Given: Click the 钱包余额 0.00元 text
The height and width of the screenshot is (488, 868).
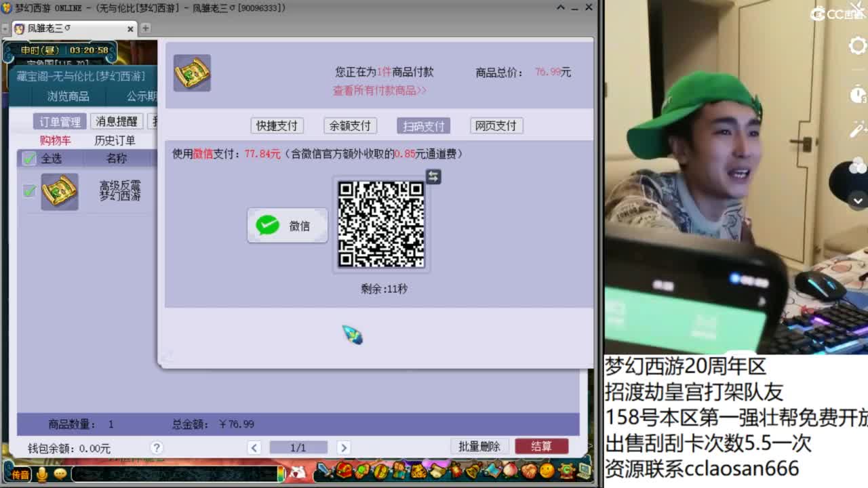Looking at the screenshot, I should (68, 448).
